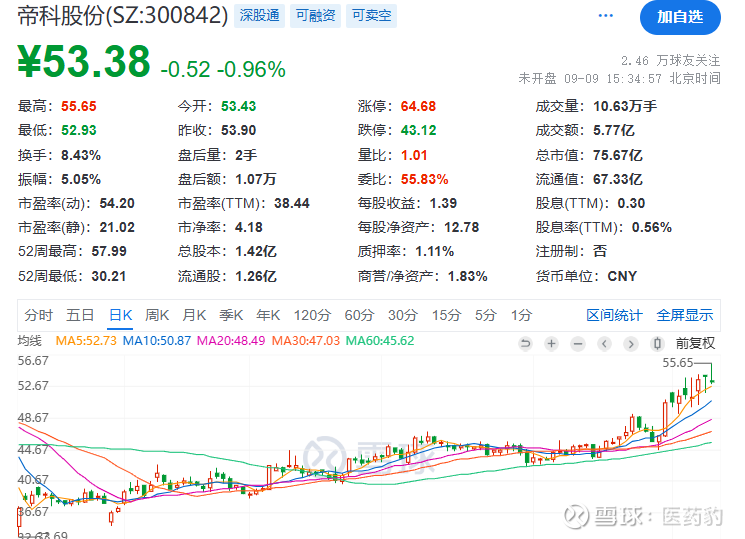Click the 55.65 high marker on chart

pyautogui.click(x=678, y=363)
